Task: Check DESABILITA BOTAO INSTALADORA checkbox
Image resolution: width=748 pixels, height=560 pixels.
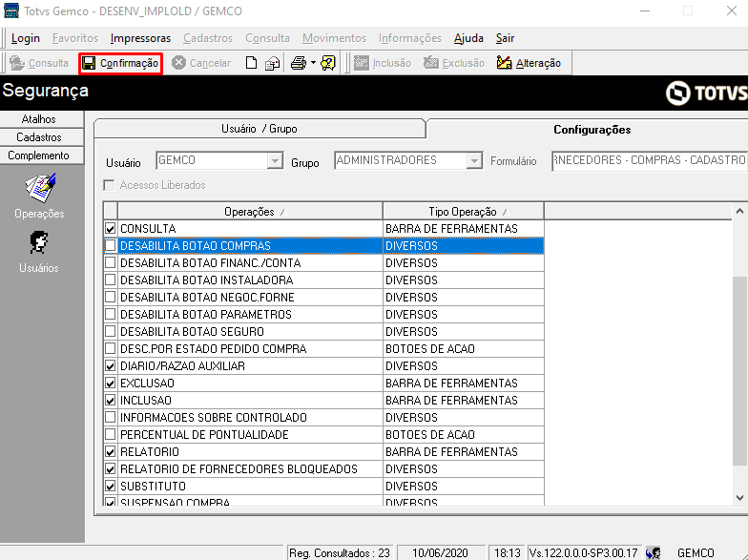Action: [111, 280]
